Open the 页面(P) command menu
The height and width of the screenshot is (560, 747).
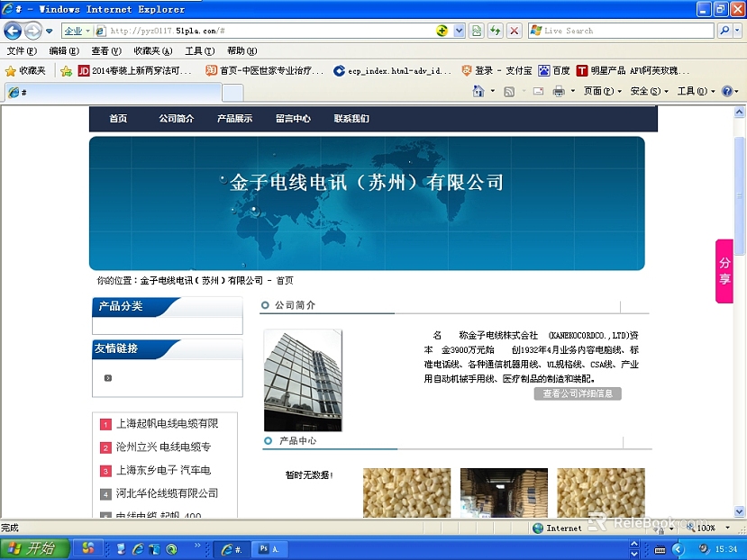(x=603, y=91)
